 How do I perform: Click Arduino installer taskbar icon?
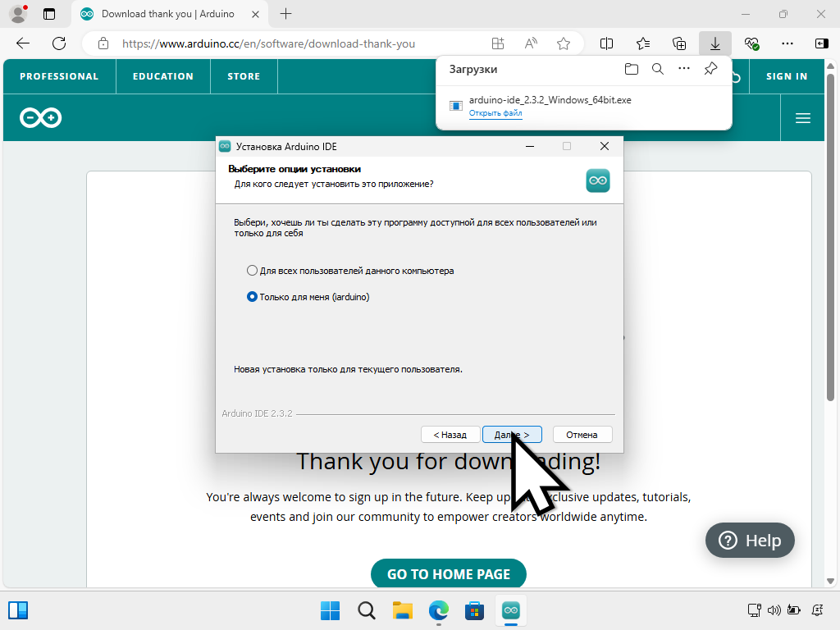pyautogui.click(x=511, y=610)
